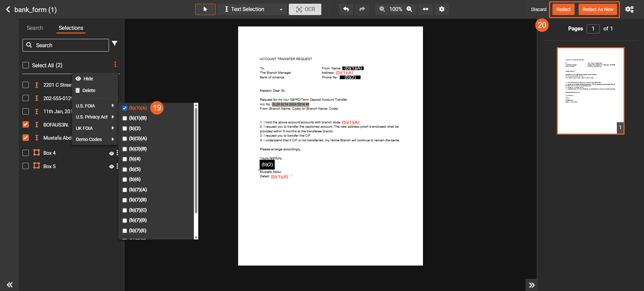Go back using the arrow beside bank_form
The width and height of the screenshot is (644, 291).
click(x=8, y=10)
